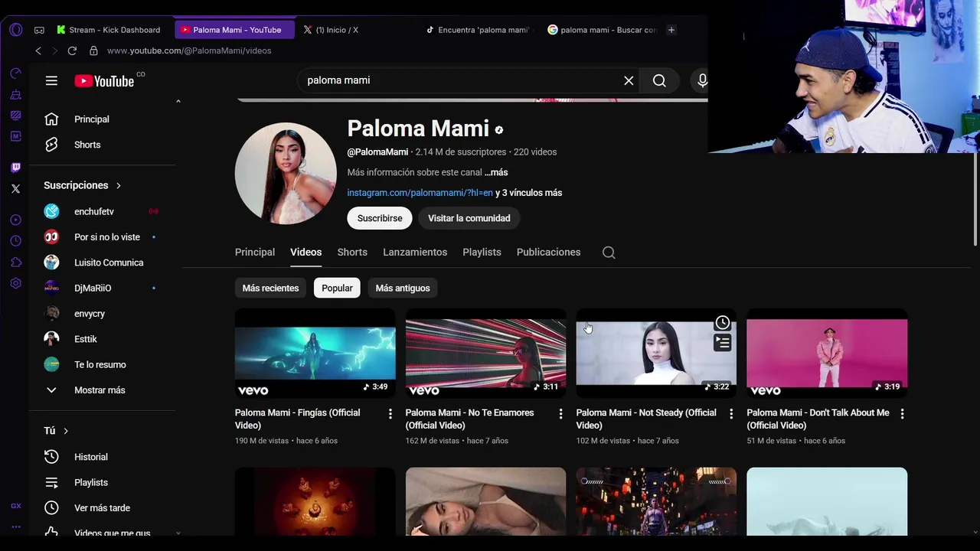Click the magnifier search button
Image resolution: width=980 pixels, height=551 pixels.
pos(659,80)
